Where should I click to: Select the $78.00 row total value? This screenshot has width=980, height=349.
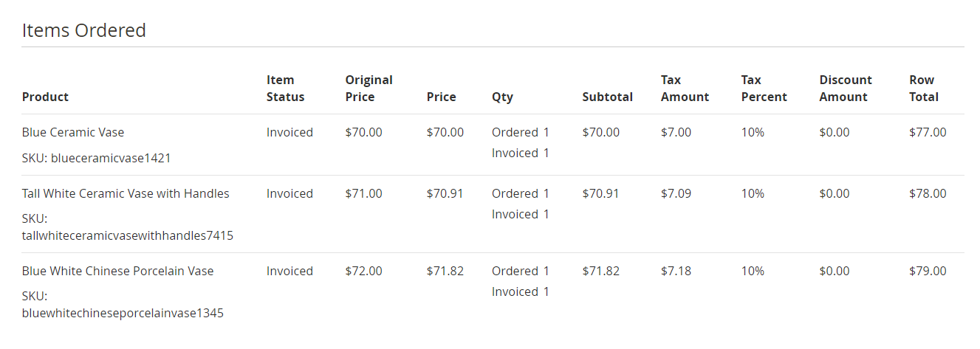click(x=928, y=194)
